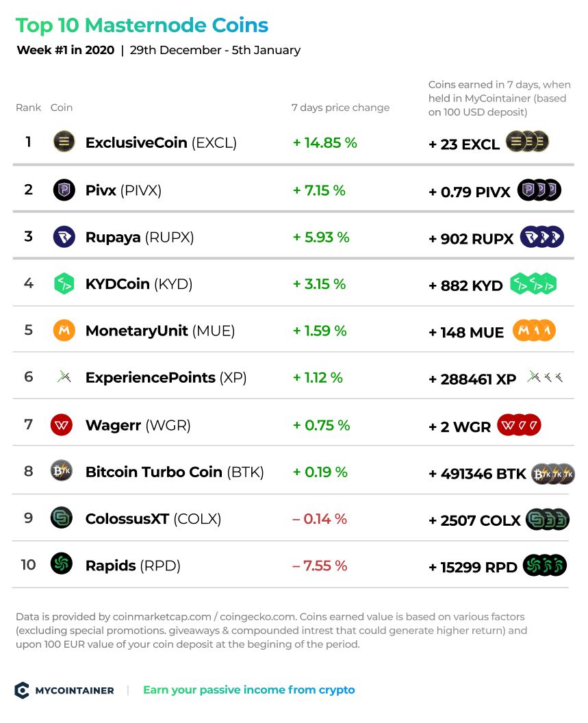Select the orange MonetaryUnit logo
Viewport: 588px width, 723px height.
point(64,330)
